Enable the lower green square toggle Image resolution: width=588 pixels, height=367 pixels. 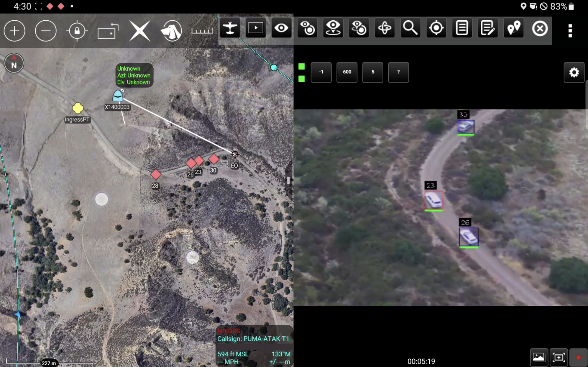[301, 79]
